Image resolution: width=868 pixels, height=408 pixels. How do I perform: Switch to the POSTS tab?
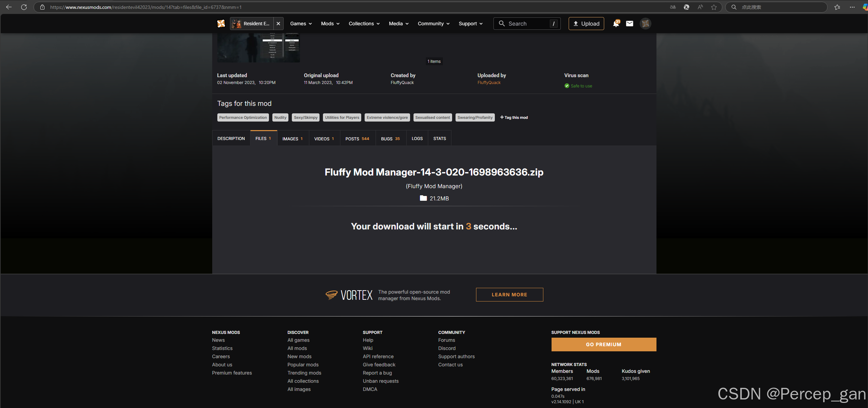pos(357,139)
